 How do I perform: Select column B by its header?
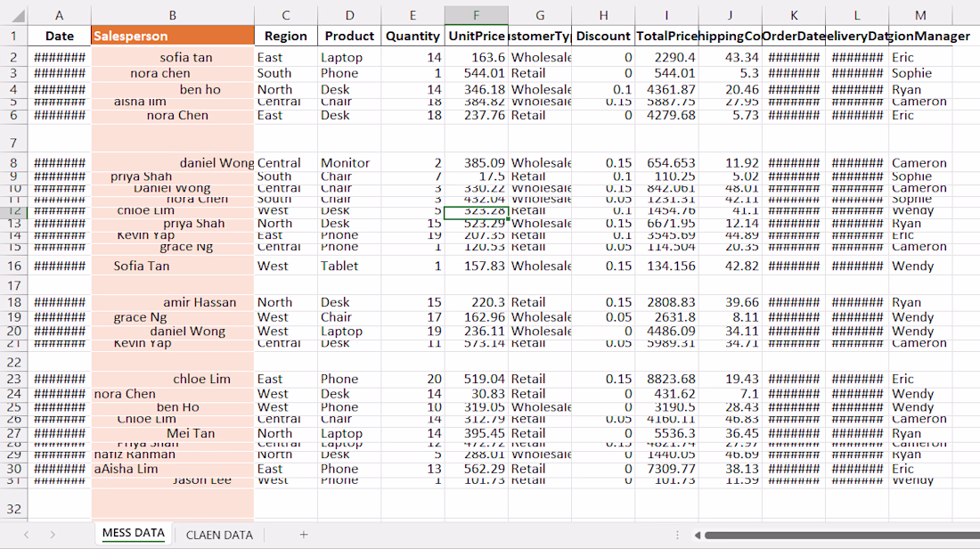pyautogui.click(x=173, y=15)
